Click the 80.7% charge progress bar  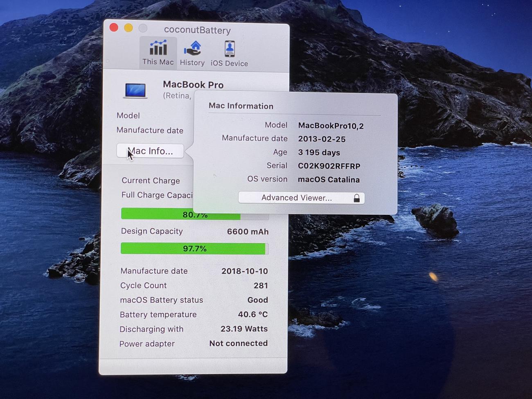(195, 214)
